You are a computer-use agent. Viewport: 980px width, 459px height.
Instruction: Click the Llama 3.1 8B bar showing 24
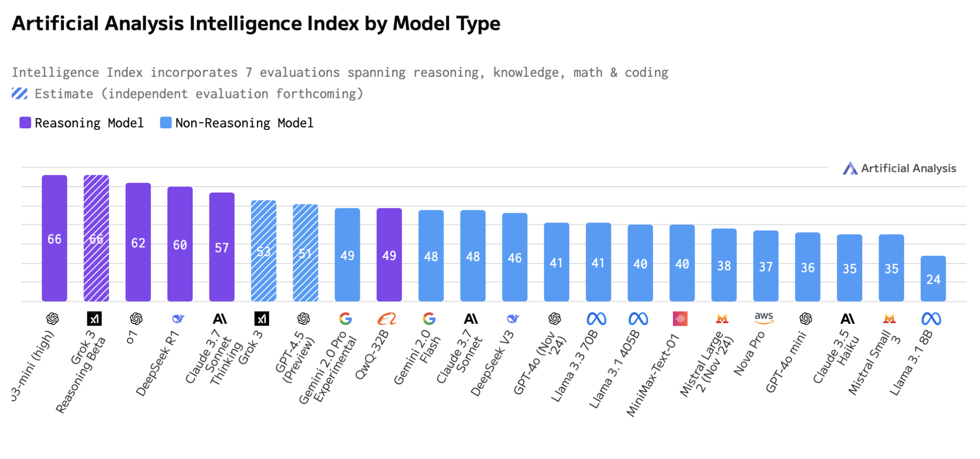[x=933, y=278]
